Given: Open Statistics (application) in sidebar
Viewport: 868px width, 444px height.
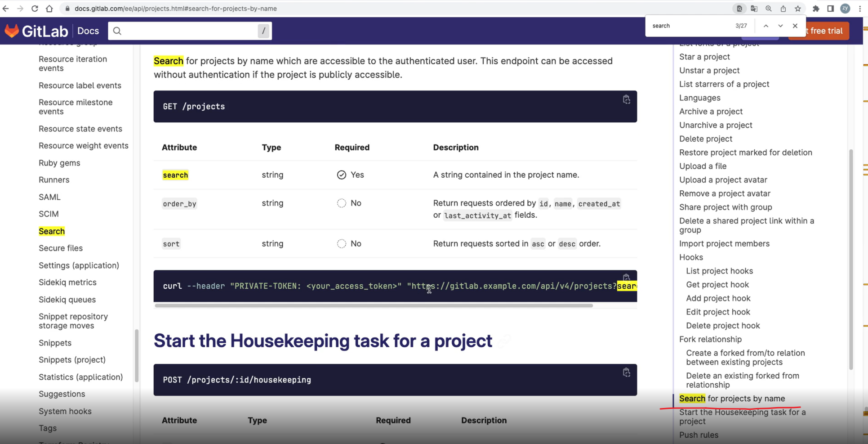Looking at the screenshot, I should pyautogui.click(x=80, y=377).
